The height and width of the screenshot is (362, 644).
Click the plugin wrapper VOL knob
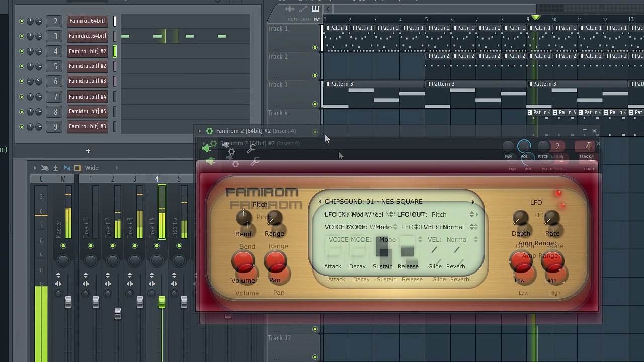[524, 146]
